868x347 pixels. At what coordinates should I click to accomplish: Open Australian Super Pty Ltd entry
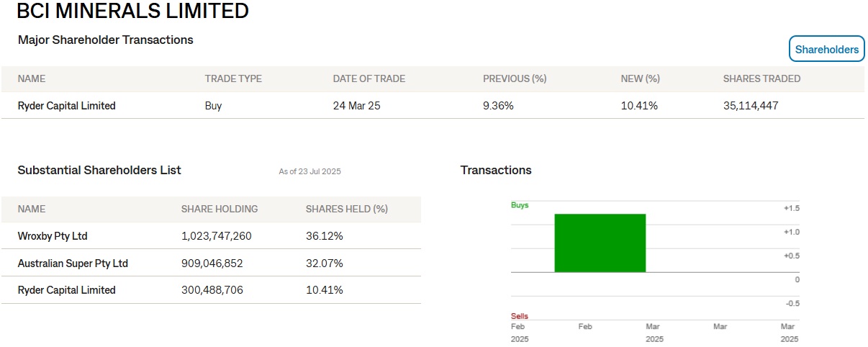tap(73, 263)
